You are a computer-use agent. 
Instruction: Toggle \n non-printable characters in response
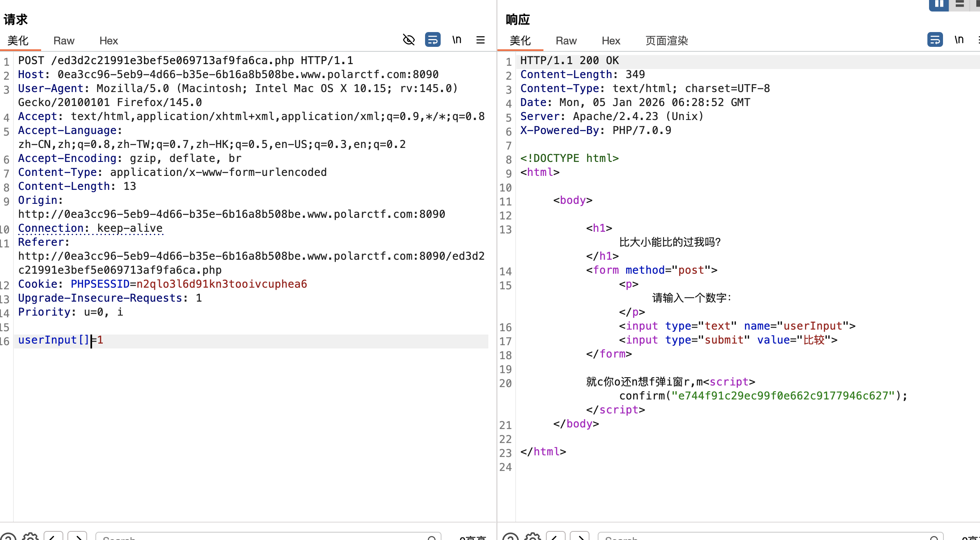tap(959, 40)
